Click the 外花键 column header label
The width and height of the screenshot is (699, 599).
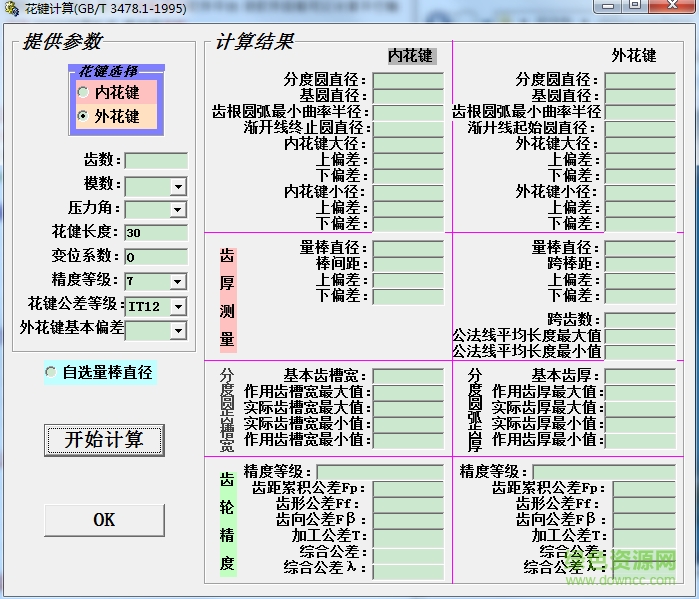pyautogui.click(x=633, y=56)
